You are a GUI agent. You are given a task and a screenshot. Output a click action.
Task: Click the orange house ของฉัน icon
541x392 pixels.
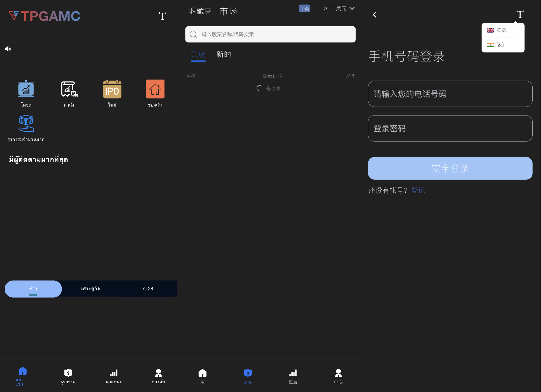pyautogui.click(x=155, y=89)
